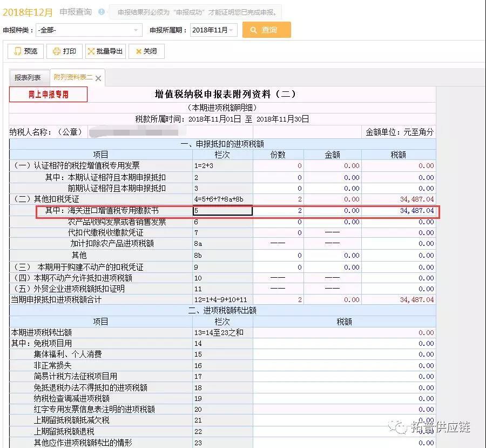Click the 预览 preview button
The width and height of the screenshot is (486, 448).
(x=25, y=51)
